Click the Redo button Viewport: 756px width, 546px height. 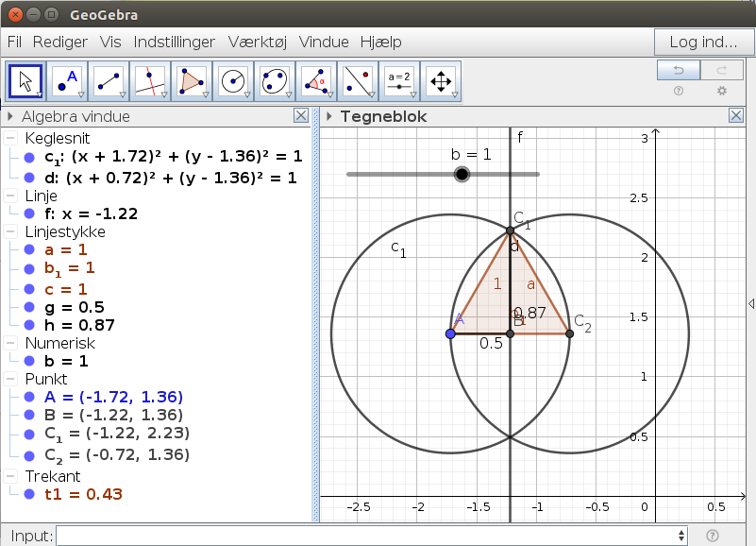click(722, 71)
